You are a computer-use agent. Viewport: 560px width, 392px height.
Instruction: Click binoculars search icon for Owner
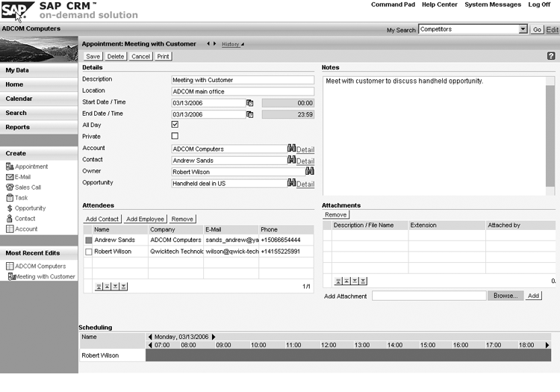(310, 172)
